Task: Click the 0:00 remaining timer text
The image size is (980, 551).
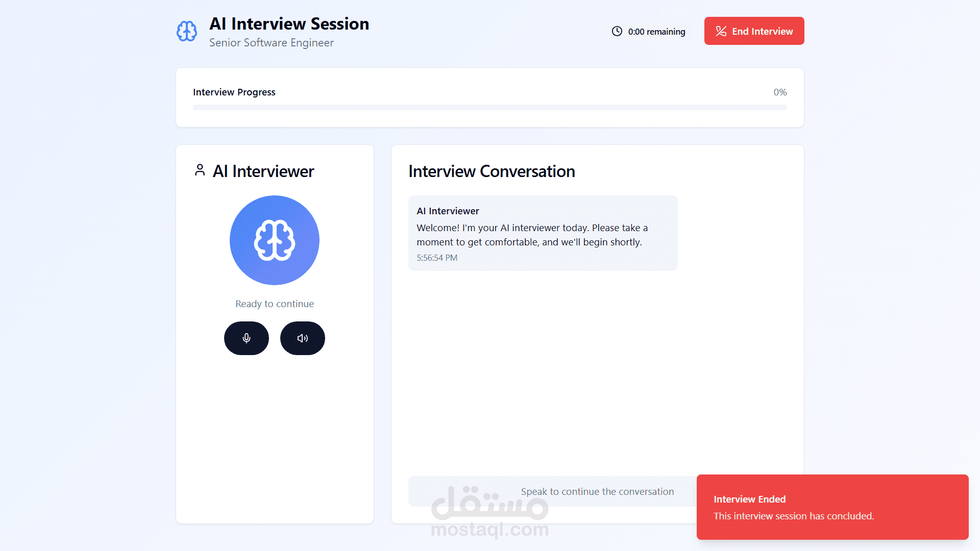Action: point(656,32)
